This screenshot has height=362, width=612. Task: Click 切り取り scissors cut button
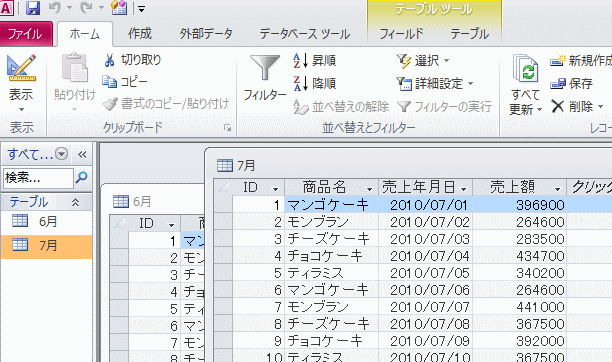pos(132,60)
